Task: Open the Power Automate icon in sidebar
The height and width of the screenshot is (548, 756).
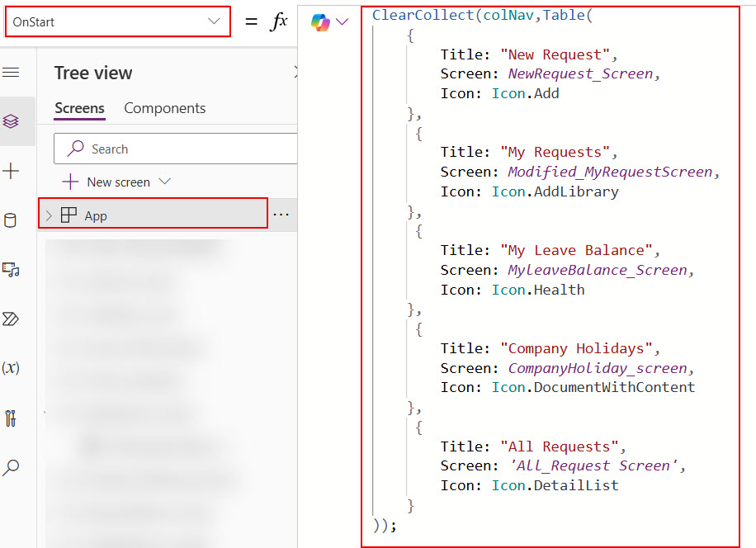Action: (11, 319)
